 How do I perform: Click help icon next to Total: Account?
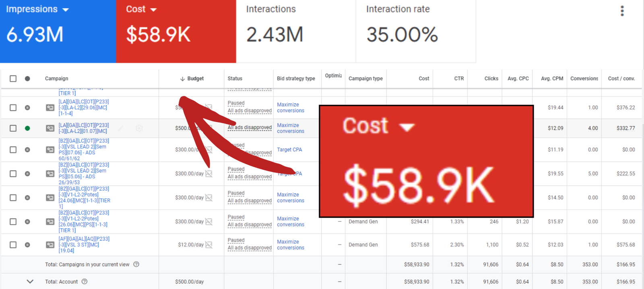[x=85, y=282]
